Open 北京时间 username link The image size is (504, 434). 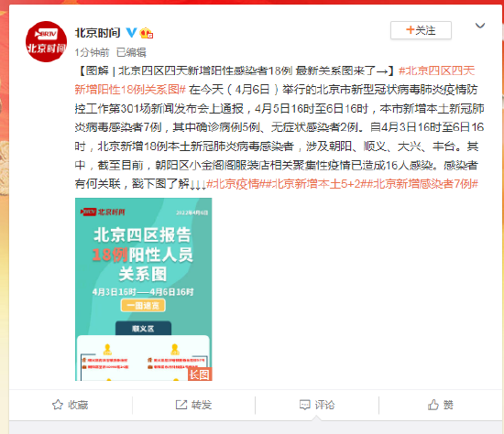[x=97, y=33]
